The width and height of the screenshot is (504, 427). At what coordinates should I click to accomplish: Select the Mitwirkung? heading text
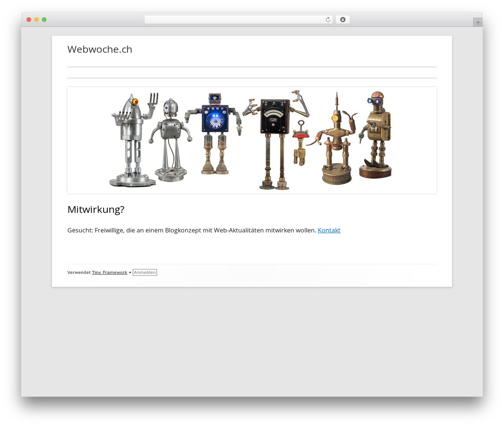(96, 210)
